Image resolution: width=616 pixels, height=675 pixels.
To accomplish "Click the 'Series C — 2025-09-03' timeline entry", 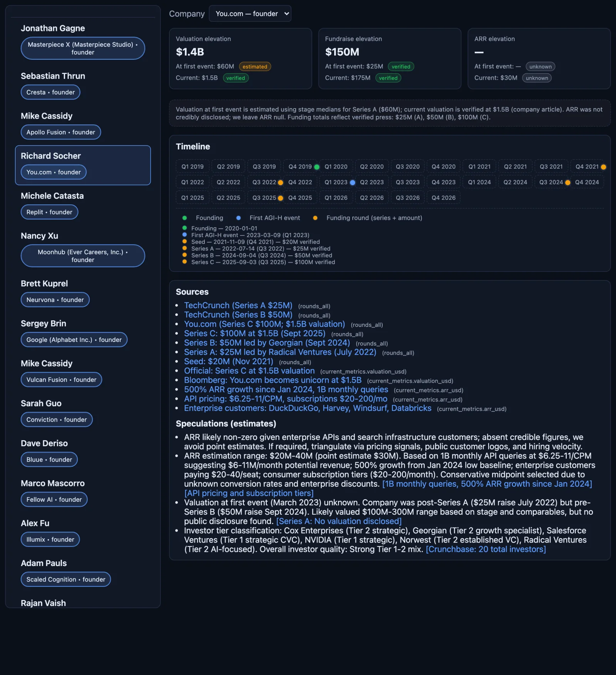I will pos(263,262).
